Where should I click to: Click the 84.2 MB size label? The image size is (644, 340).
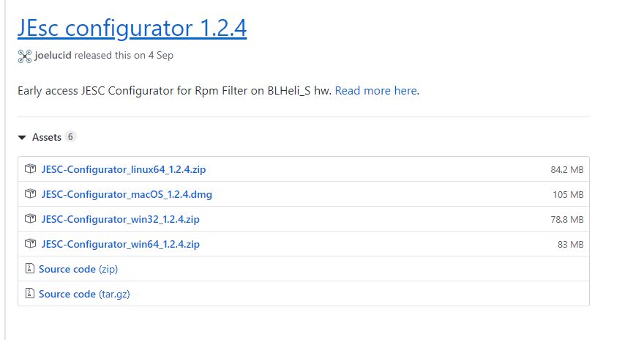coord(566,170)
